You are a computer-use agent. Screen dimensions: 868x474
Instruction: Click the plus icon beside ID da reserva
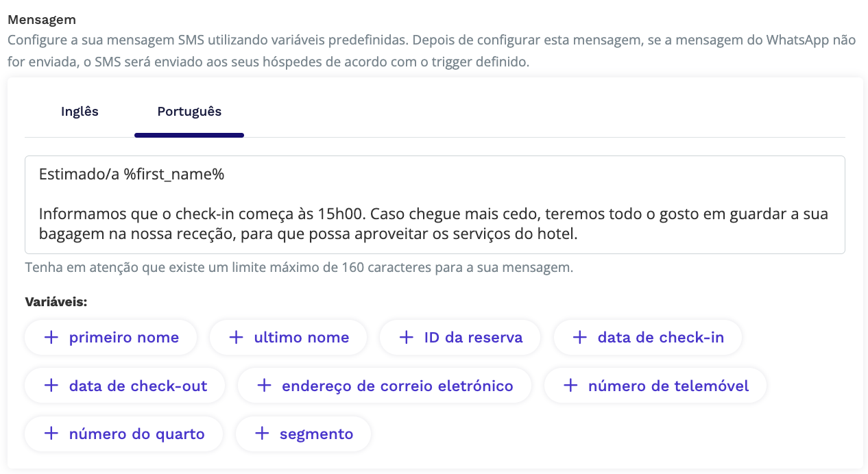(x=407, y=338)
